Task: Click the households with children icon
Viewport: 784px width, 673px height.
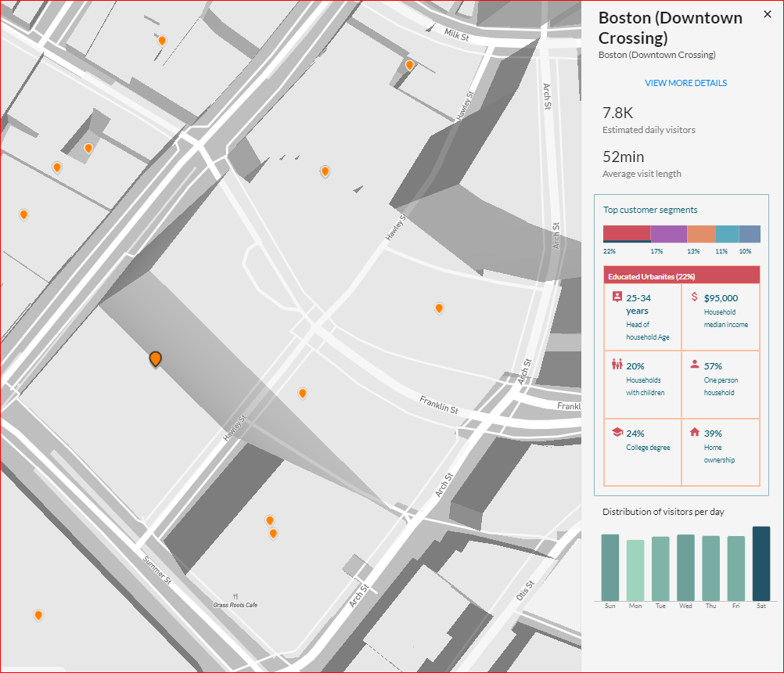Action: pos(617,365)
